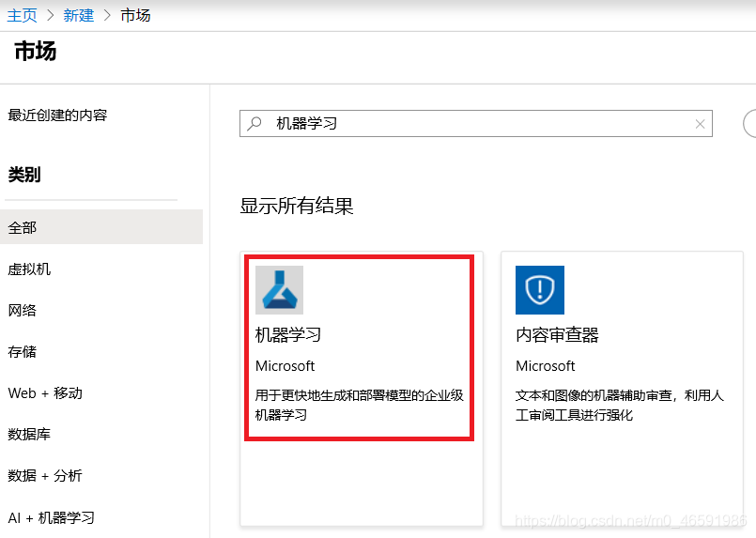The image size is (756, 538).
Task: Click the 内容审查器 shield icon
Action: [540, 290]
